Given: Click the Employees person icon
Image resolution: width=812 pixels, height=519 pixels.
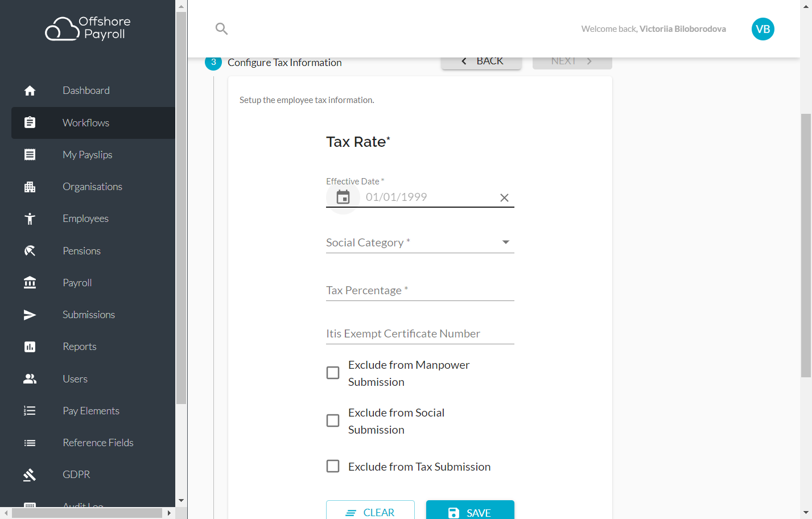Looking at the screenshot, I should (30, 219).
